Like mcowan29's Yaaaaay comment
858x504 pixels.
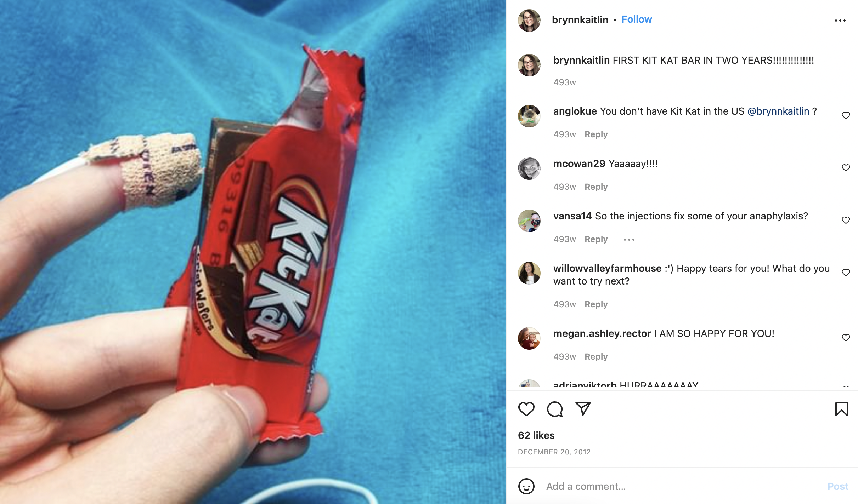tap(846, 168)
